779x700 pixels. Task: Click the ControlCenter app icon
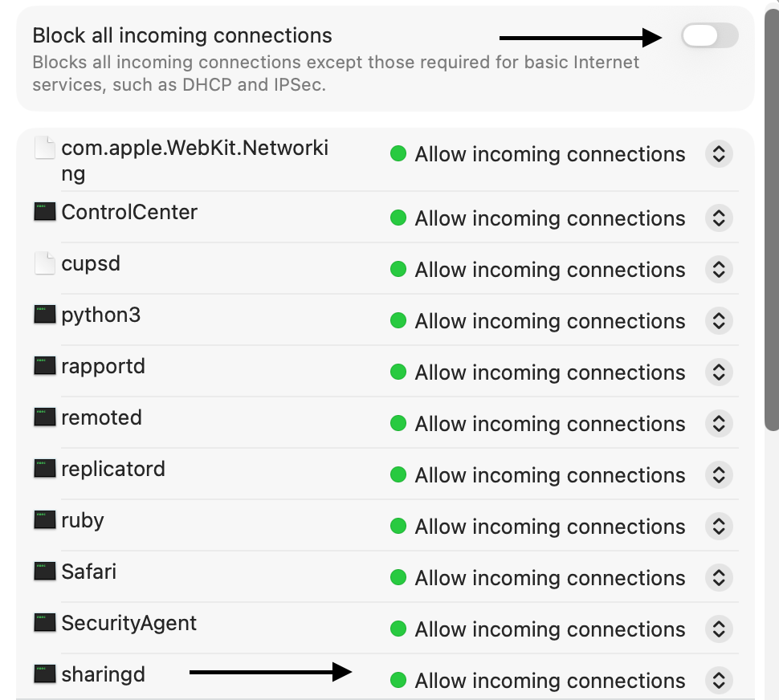pos(45,212)
